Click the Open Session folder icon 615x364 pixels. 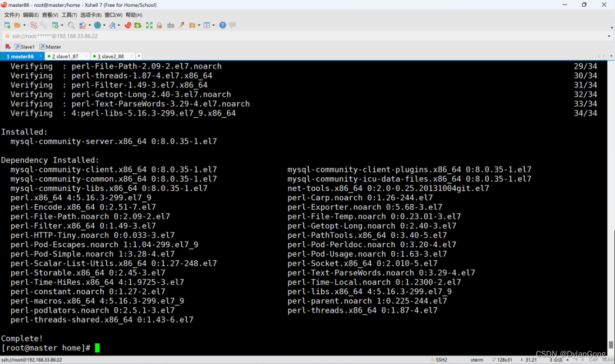(17, 25)
